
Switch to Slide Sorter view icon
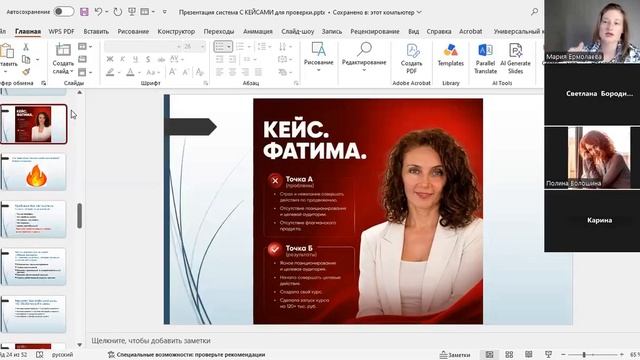coord(509,355)
